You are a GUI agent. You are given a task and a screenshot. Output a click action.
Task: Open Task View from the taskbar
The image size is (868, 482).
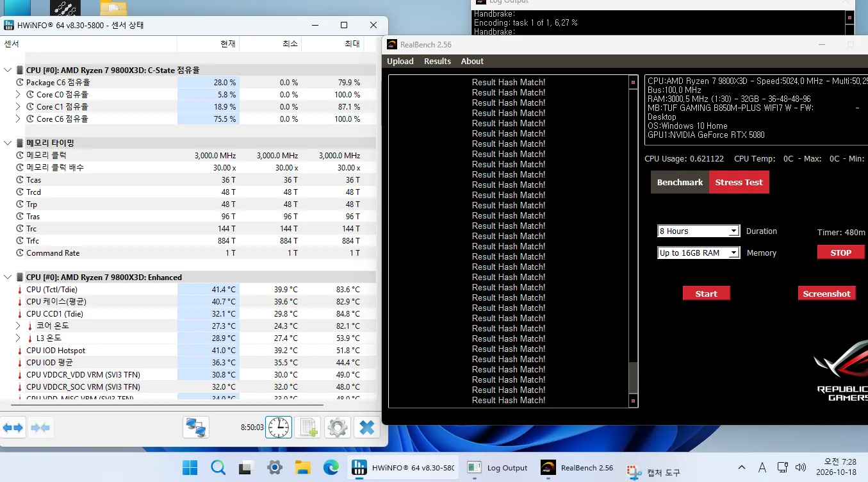pyautogui.click(x=247, y=468)
